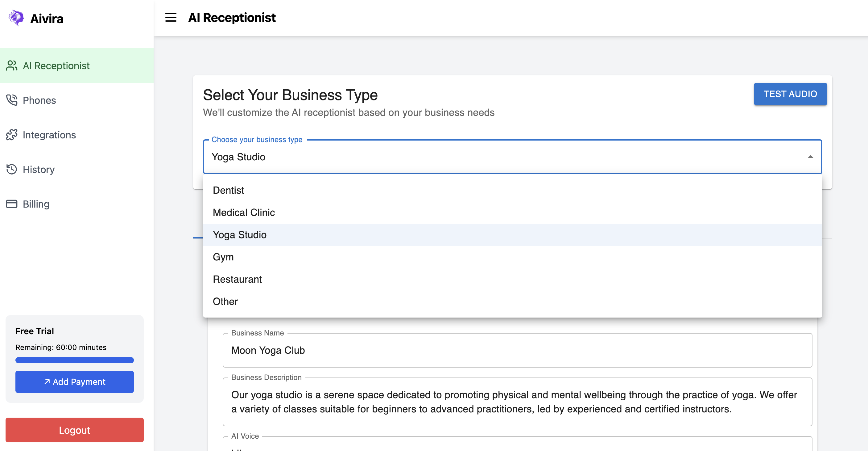Click the History clock icon

pyautogui.click(x=12, y=169)
